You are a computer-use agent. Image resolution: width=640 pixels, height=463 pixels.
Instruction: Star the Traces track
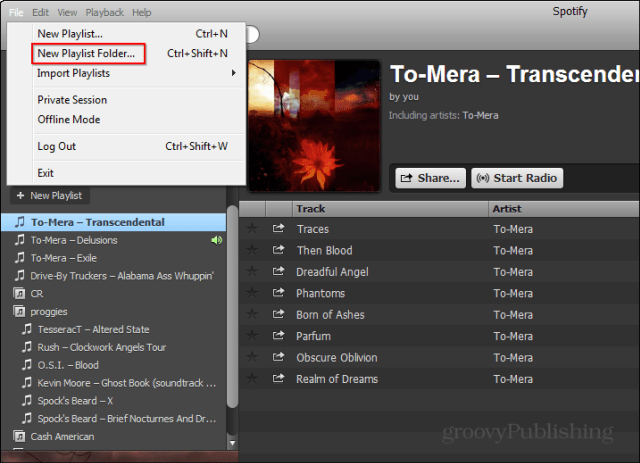(x=252, y=229)
